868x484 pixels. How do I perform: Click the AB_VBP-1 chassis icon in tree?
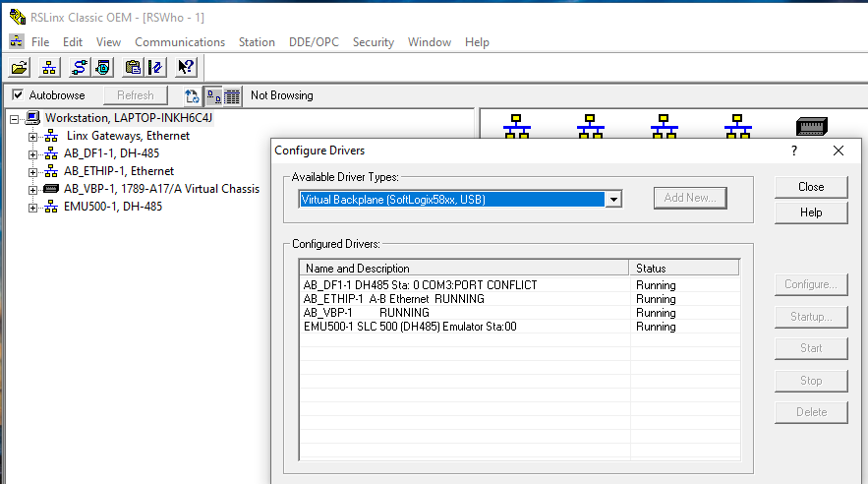pos(51,189)
